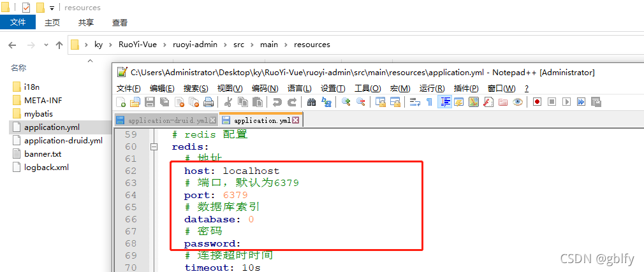Click the Close file icon in Notepad++ toolbar
The width and height of the screenshot is (644, 272).
179,102
